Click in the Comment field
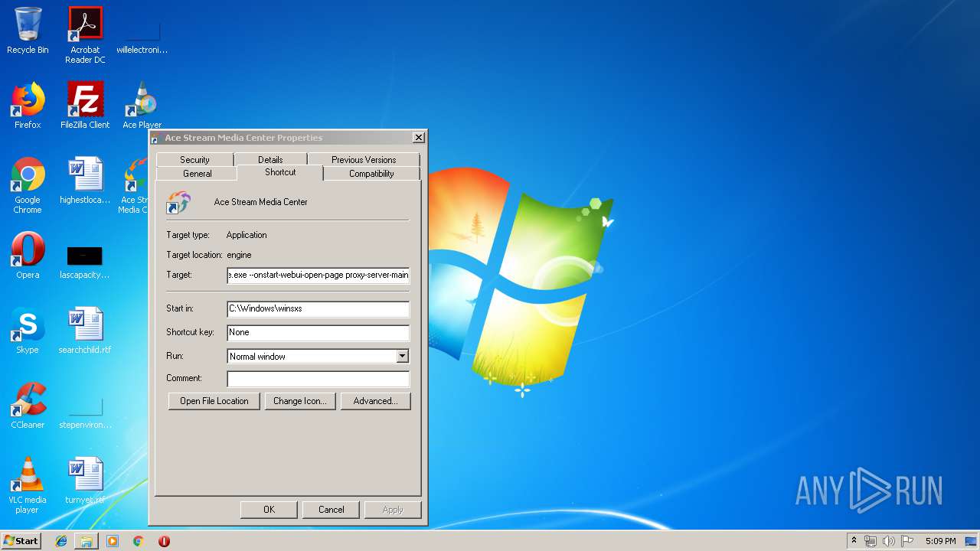This screenshot has height=551, width=980. pos(318,378)
